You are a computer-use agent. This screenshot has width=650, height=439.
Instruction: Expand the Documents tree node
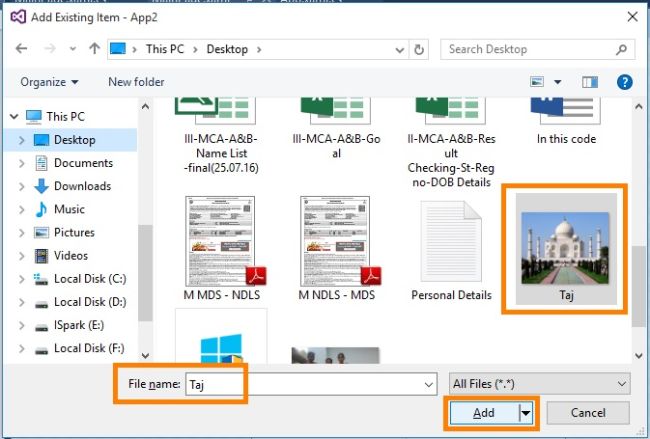pyautogui.click(x=22, y=163)
